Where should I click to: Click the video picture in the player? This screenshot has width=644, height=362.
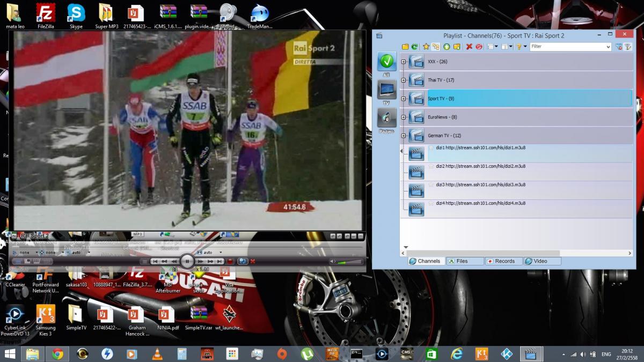(188, 130)
